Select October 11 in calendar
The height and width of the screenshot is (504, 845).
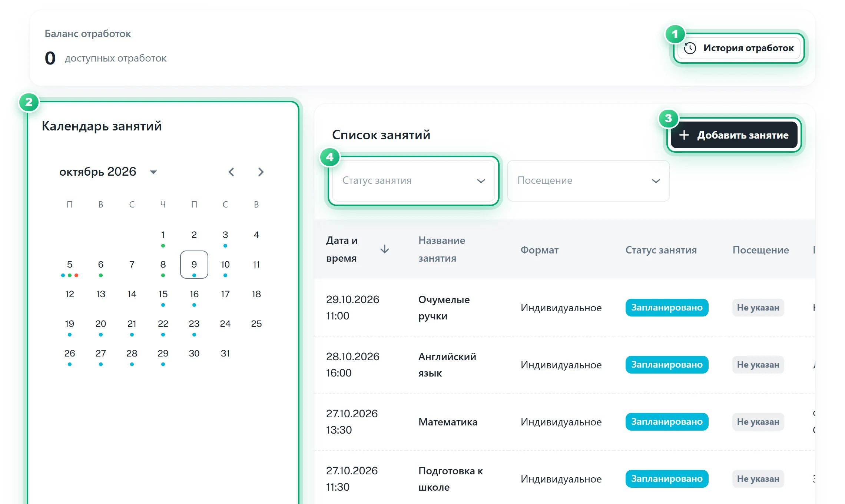[256, 265]
